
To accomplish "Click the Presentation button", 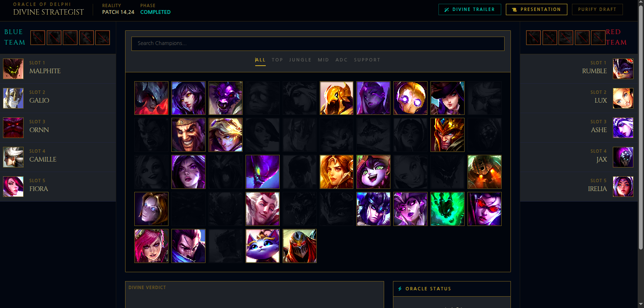I will point(537,9).
